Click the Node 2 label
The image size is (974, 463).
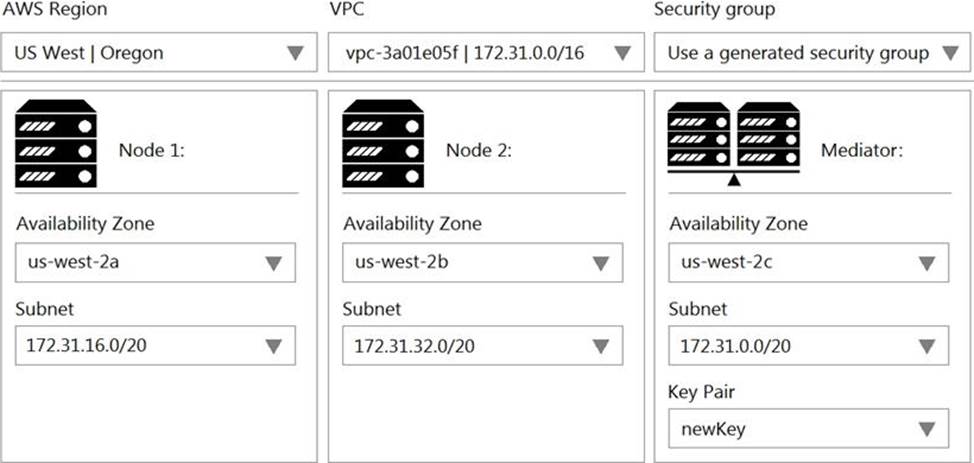coord(479,151)
